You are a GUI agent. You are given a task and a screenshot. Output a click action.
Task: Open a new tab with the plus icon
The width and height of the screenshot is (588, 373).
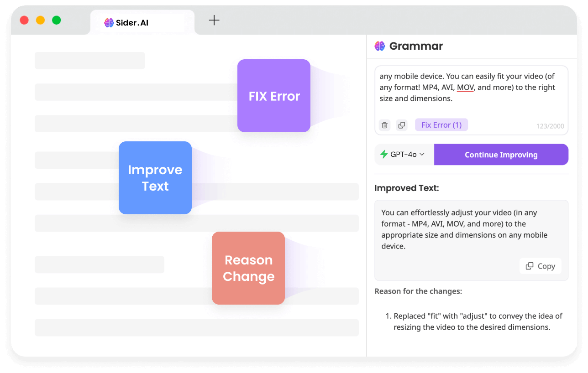tap(214, 20)
